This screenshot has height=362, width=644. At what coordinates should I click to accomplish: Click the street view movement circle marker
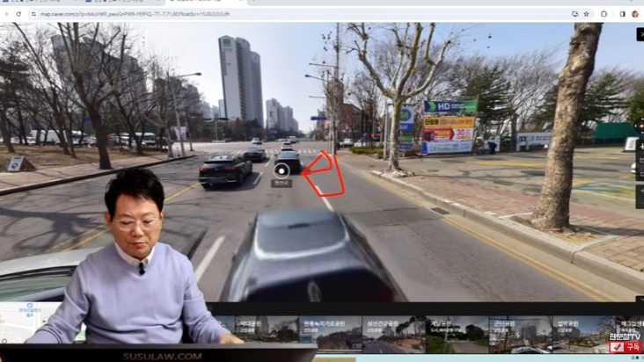tap(282, 170)
